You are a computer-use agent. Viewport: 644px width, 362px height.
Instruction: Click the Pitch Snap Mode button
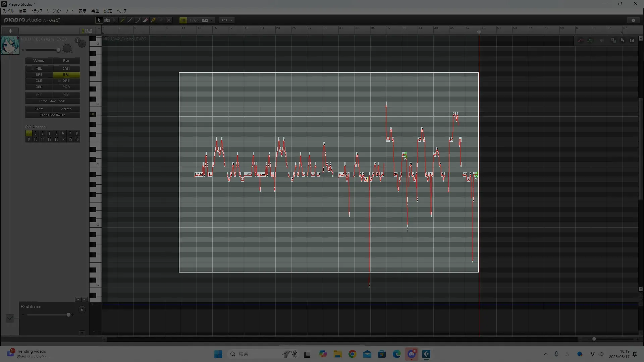(x=52, y=101)
